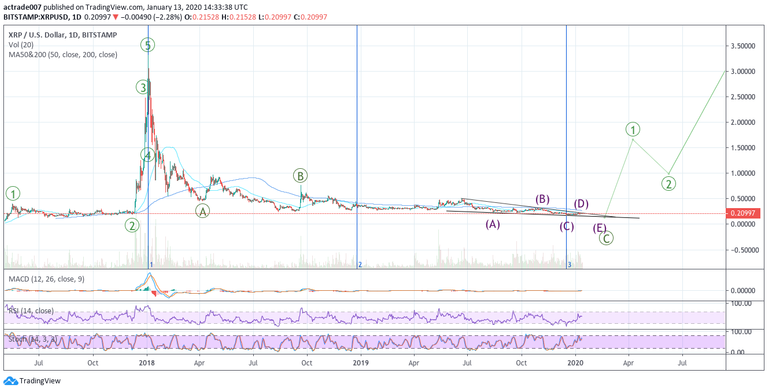The height and width of the screenshot is (392, 768).
Task: Click the 2019 label on the time axis
Action: click(x=360, y=364)
